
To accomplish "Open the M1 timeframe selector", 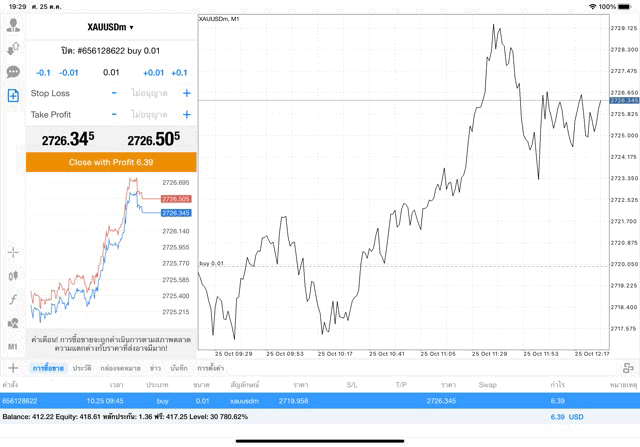I will pyautogui.click(x=13, y=346).
